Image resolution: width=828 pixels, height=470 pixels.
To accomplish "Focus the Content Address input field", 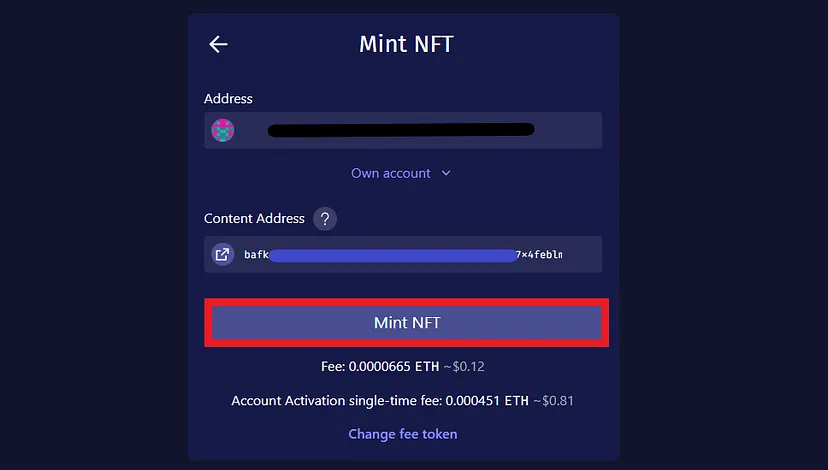I will click(x=403, y=255).
